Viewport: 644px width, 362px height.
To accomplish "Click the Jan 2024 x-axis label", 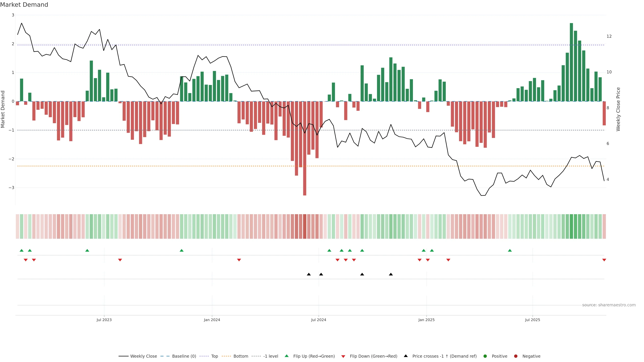I will pos(212,320).
